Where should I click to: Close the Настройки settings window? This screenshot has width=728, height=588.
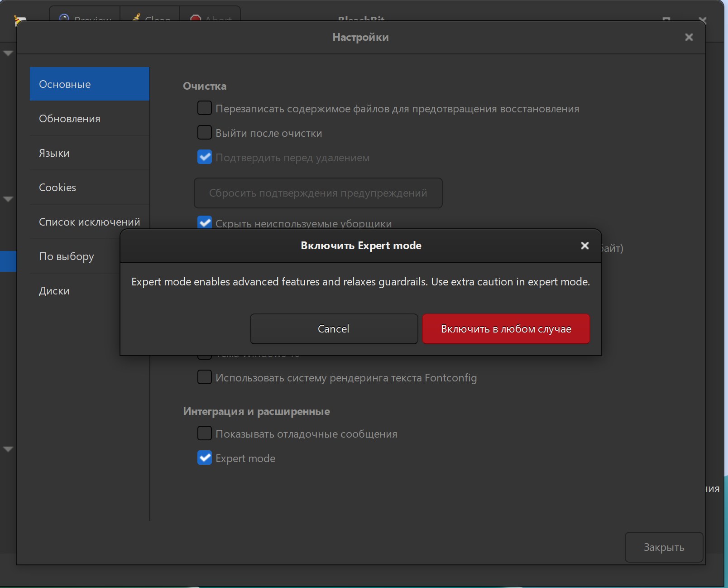689,37
